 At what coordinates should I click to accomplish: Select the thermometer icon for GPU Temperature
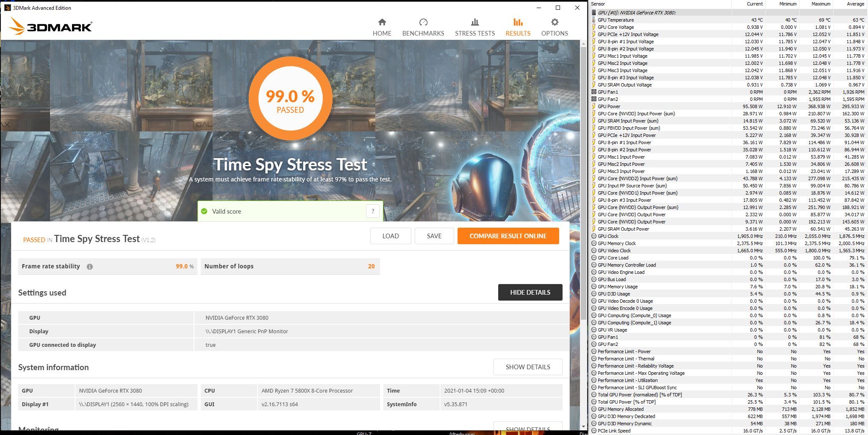(x=594, y=20)
